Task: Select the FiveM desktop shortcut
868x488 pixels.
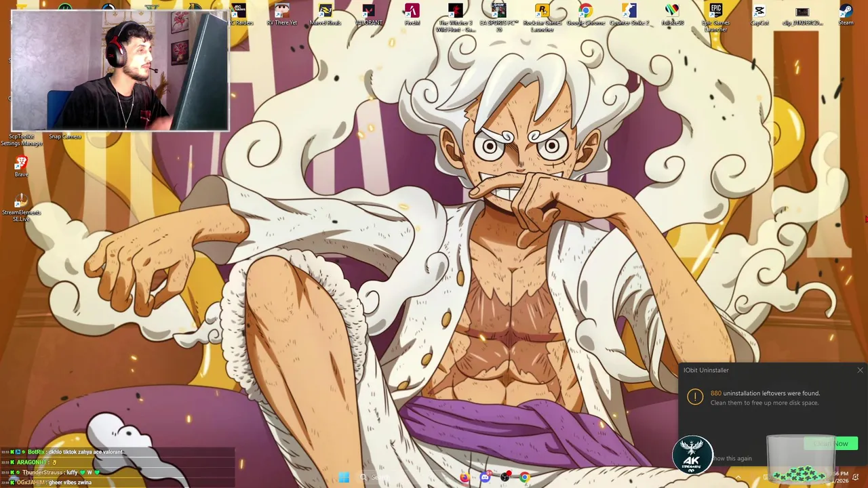Action: (412, 15)
